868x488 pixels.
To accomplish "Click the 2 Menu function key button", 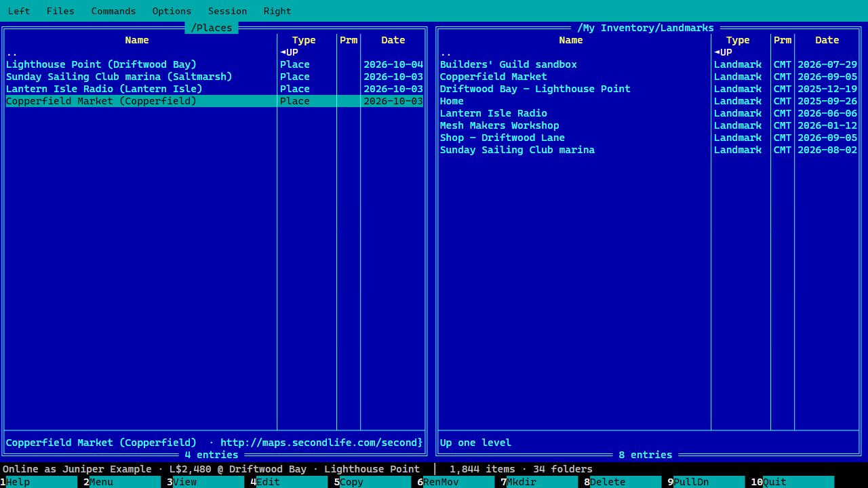I will [x=122, y=482].
